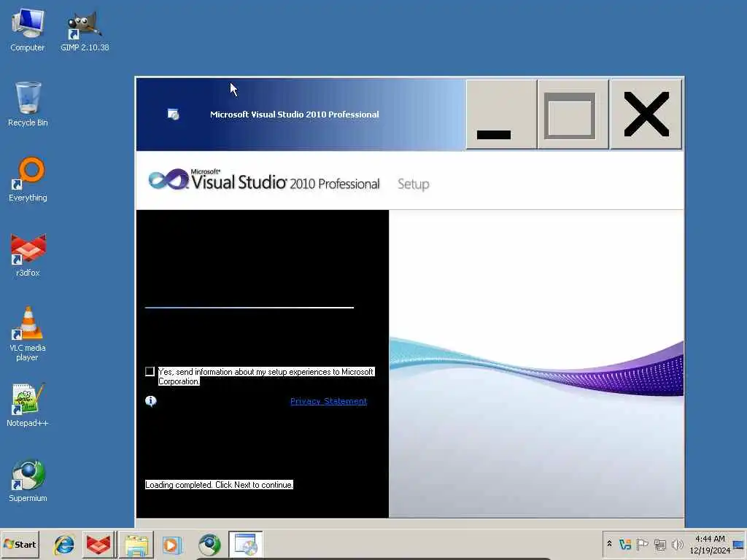Click the loading progress bar
Viewport: 747px width, 560px height.
click(249, 308)
